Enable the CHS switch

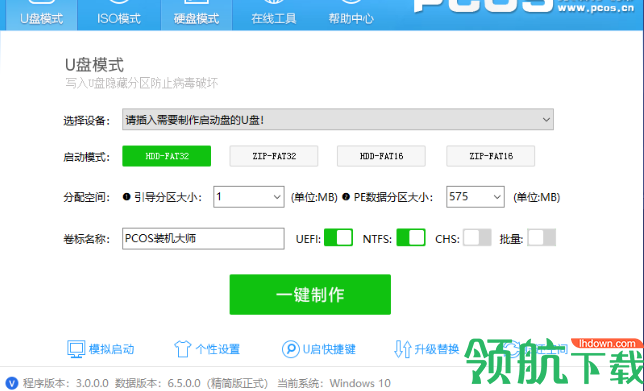tap(477, 237)
